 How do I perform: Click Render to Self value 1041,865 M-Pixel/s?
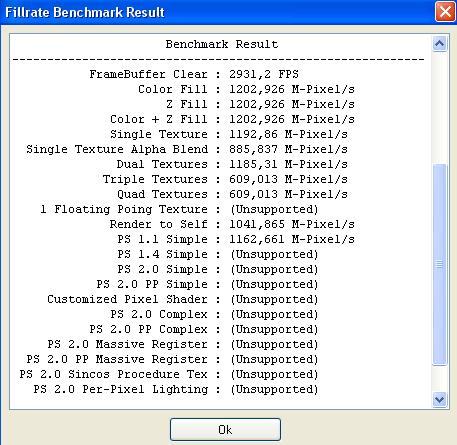292,224
